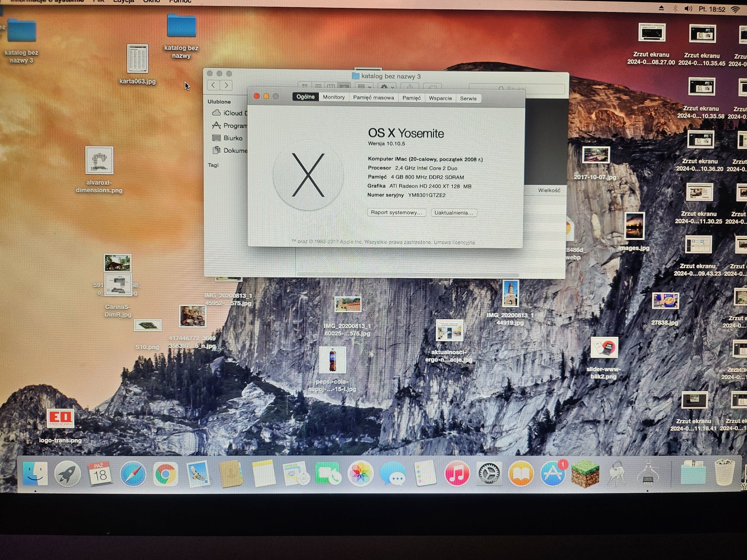Open Safari compass icon in Dock
The width and height of the screenshot is (747, 560).
pyautogui.click(x=133, y=474)
